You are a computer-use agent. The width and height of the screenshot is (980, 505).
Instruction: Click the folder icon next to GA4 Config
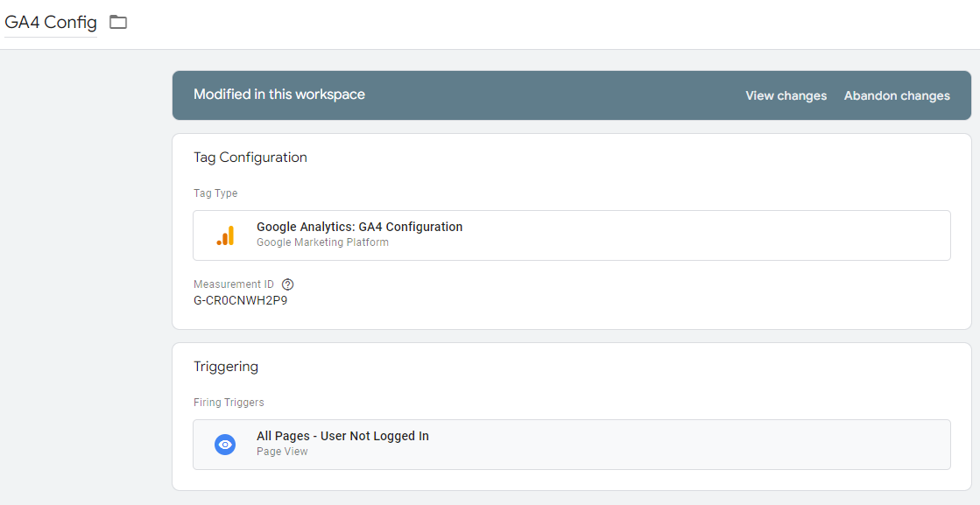click(118, 23)
